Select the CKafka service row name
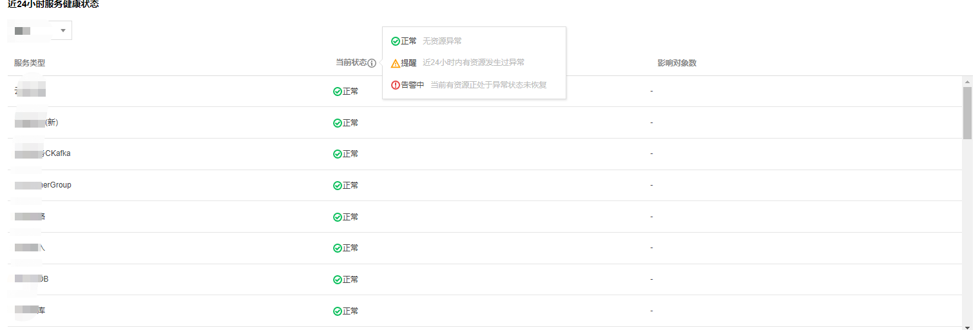 pos(43,153)
